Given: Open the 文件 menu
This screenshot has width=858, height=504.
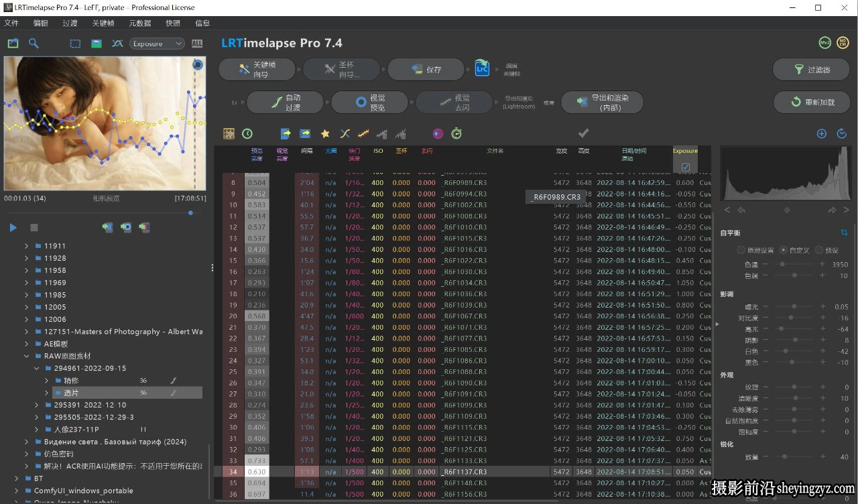Looking at the screenshot, I should coord(11,23).
